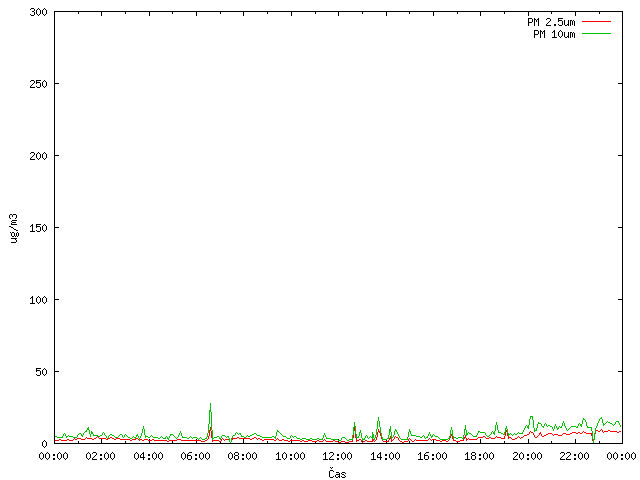This screenshot has height=480, width=640.
Task: Click the 06:00 time label
Action: point(195,456)
